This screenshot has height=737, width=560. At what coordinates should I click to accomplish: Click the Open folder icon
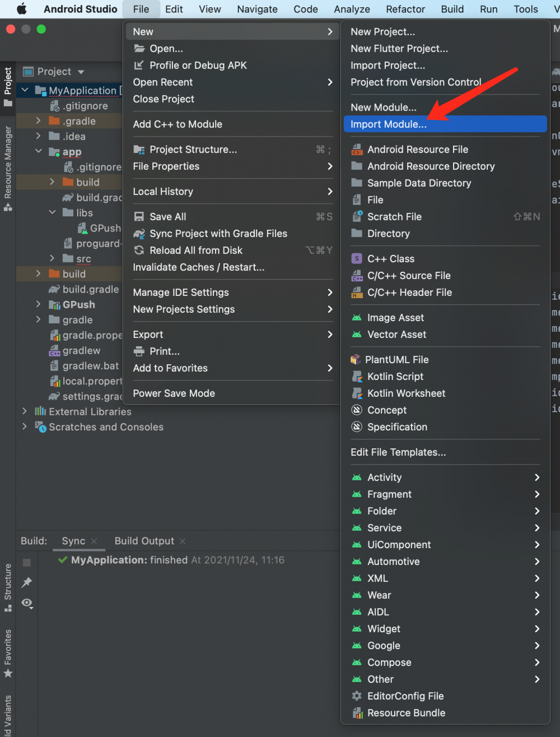(x=139, y=49)
